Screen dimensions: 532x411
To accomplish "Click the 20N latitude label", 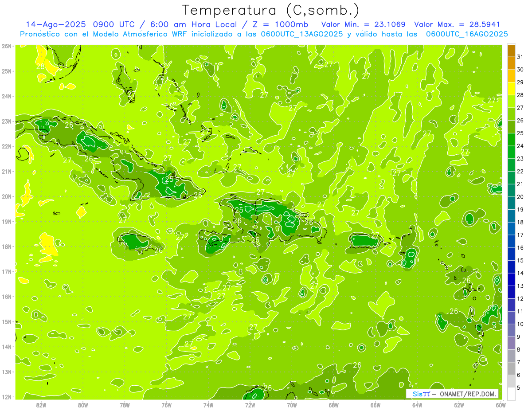I will click(x=6, y=196).
